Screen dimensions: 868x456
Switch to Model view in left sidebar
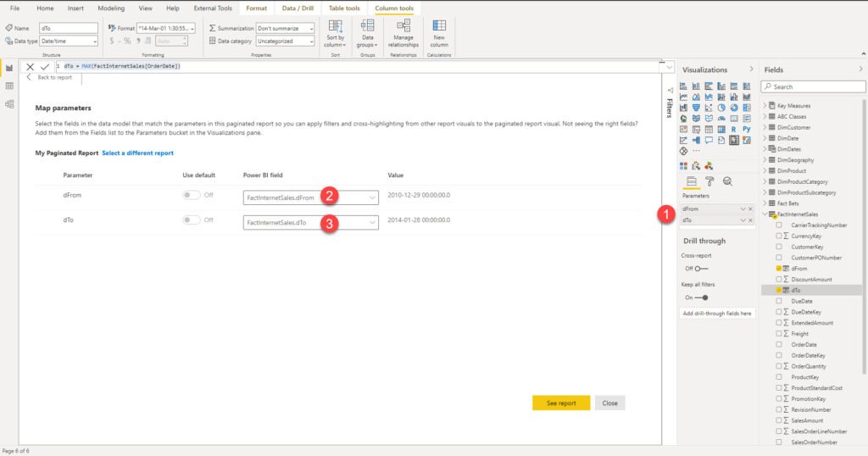pos(9,103)
